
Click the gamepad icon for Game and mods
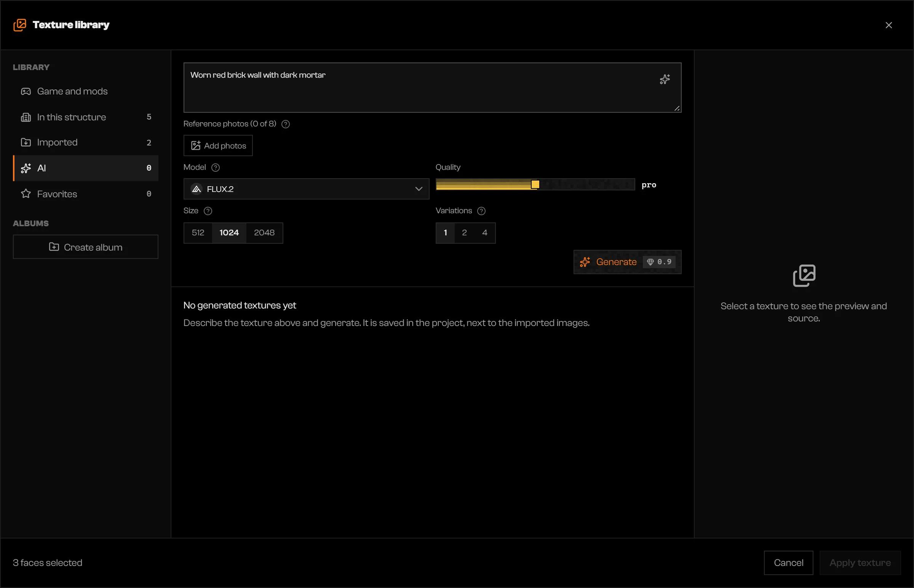26,91
